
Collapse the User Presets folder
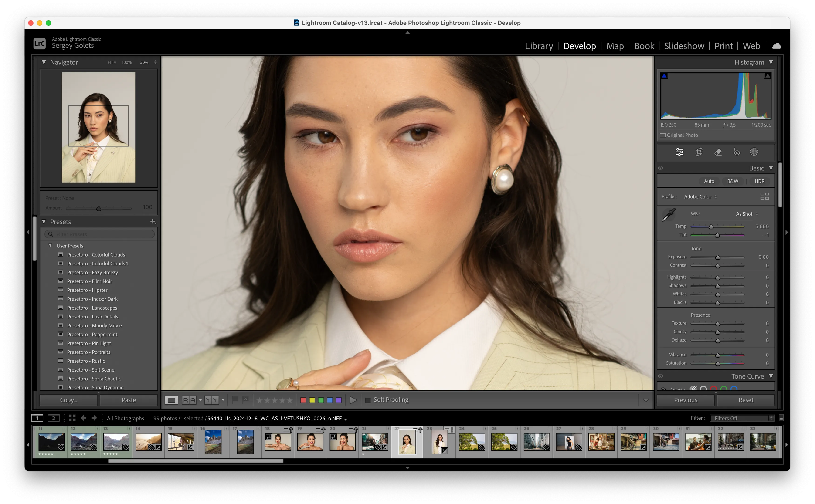tap(50, 245)
